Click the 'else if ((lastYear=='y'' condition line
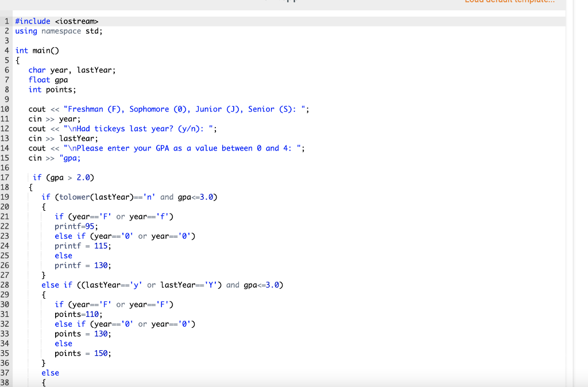 (x=163, y=285)
